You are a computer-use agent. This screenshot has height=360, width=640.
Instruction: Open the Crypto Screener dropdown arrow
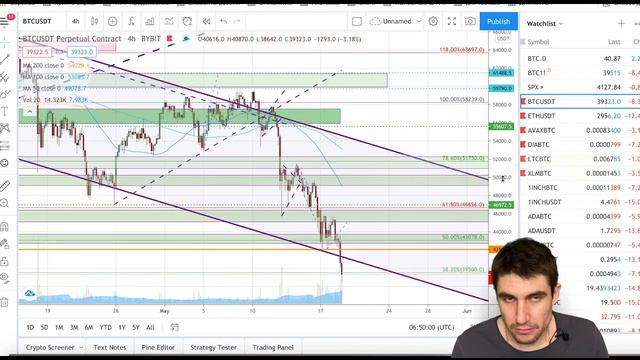tap(81, 347)
